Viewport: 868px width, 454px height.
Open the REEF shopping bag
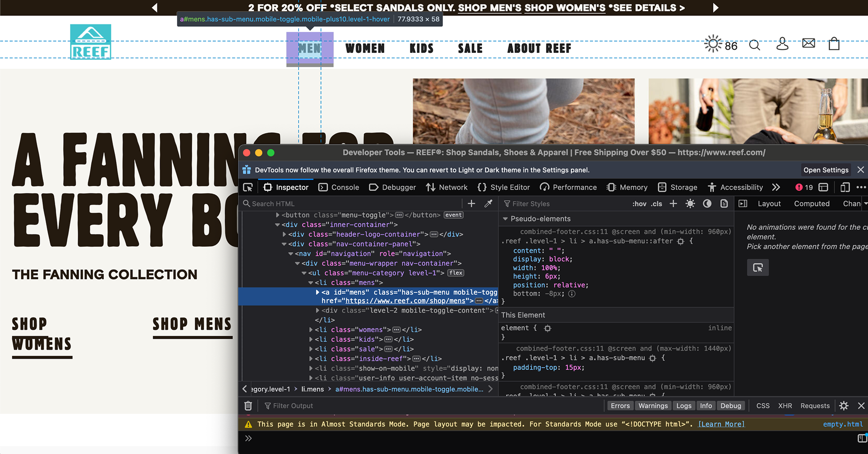click(x=834, y=44)
